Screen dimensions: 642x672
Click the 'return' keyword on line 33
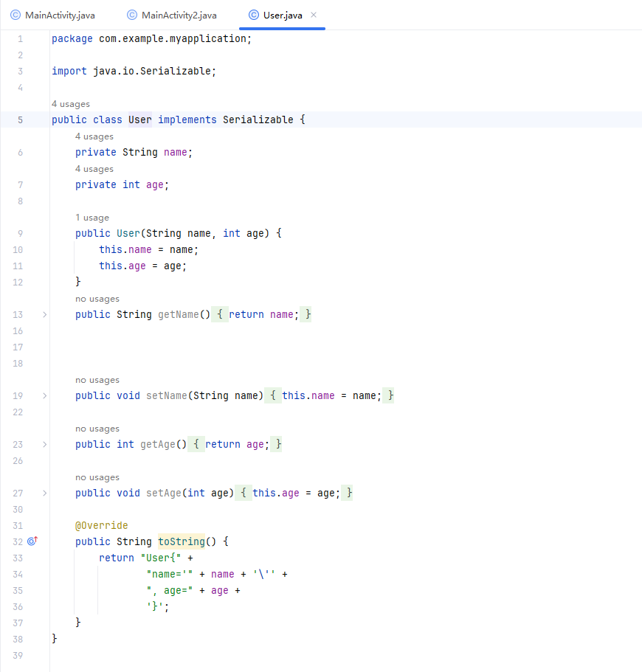pyautogui.click(x=116, y=558)
